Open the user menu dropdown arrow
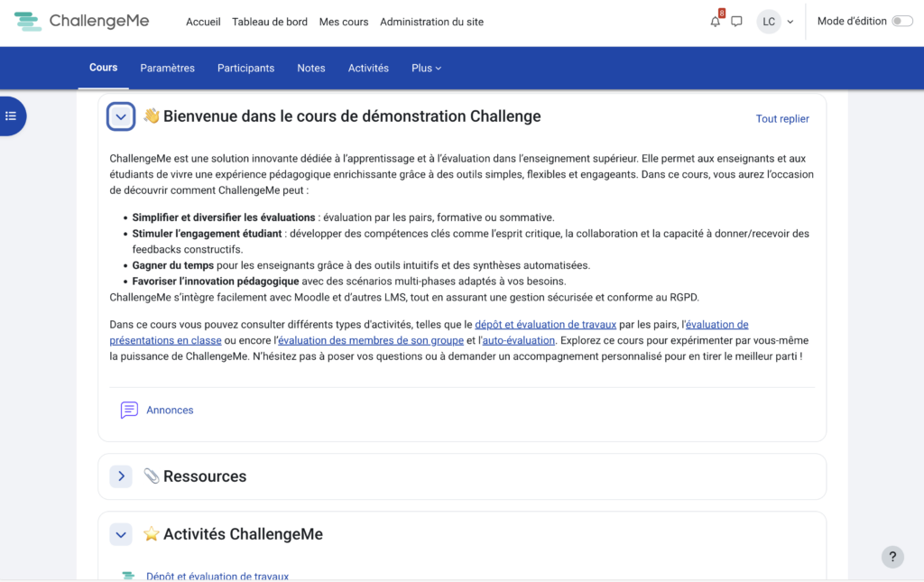 coord(790,22)
